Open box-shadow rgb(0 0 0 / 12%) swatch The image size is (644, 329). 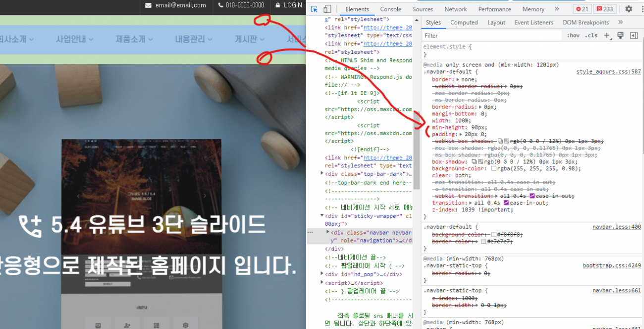pos(481,162)
